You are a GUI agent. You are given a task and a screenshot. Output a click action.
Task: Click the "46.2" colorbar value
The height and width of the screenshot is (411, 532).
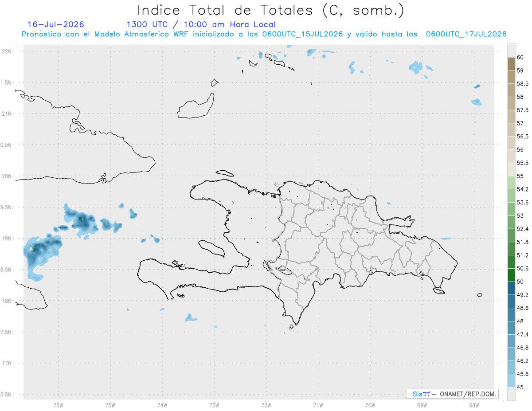(523, 361)
